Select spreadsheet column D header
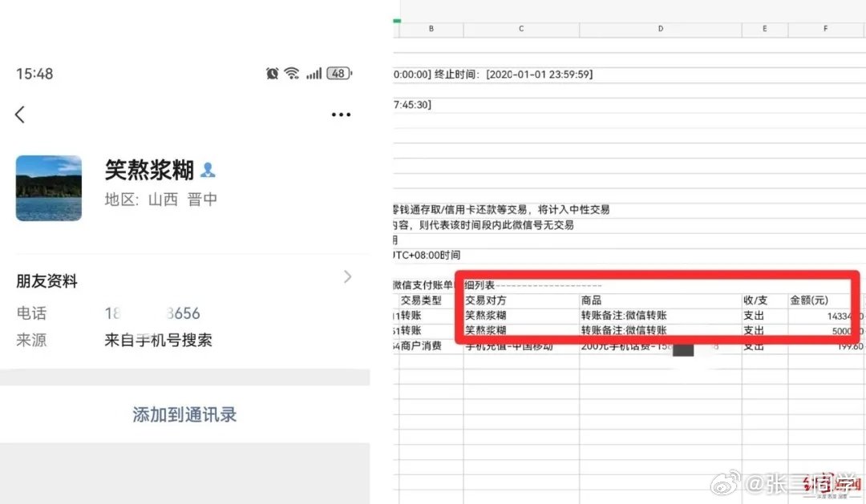The width and height of the screenshot is (866, 504). tap(660, 30)
